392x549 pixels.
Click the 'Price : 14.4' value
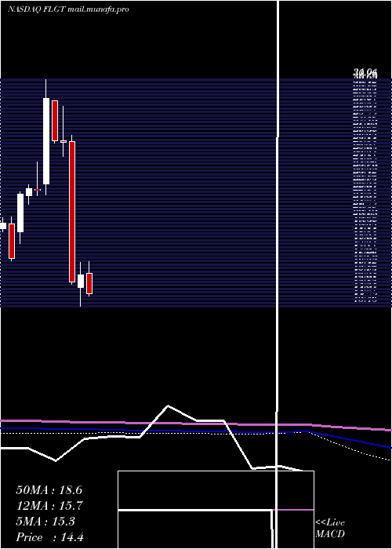(x=49, y=537)
